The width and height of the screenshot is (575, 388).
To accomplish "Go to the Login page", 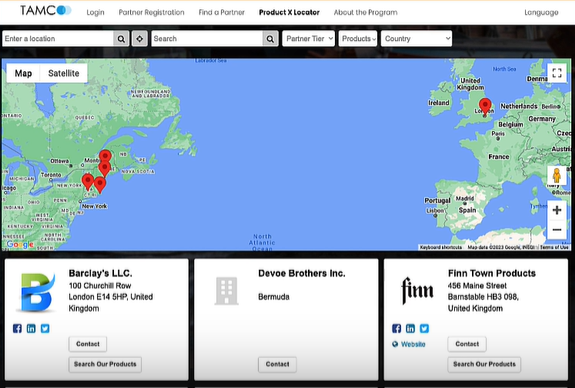I will [x=95, y=12].
